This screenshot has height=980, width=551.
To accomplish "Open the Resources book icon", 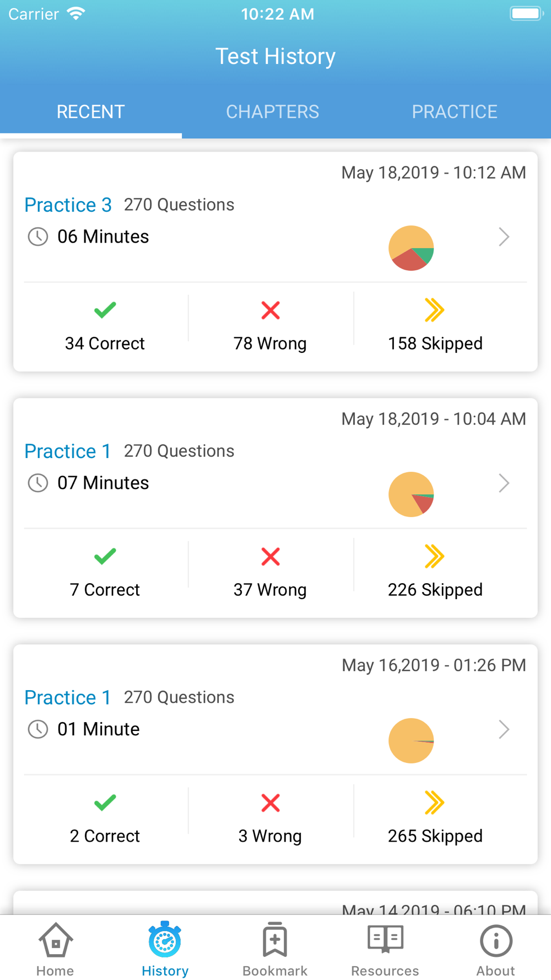I will (x=385, y=939).
